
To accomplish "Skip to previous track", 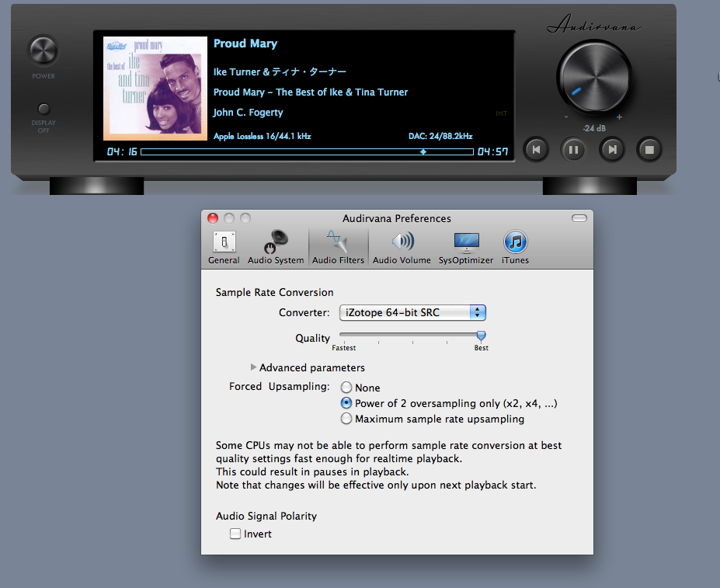I will click(x=536, y=149).
